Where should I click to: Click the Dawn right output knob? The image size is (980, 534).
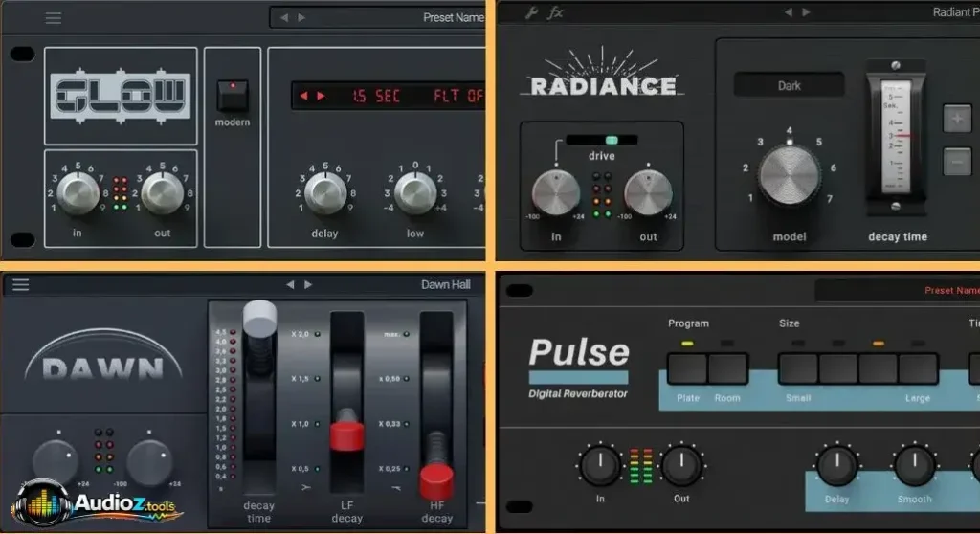point(149,461)
